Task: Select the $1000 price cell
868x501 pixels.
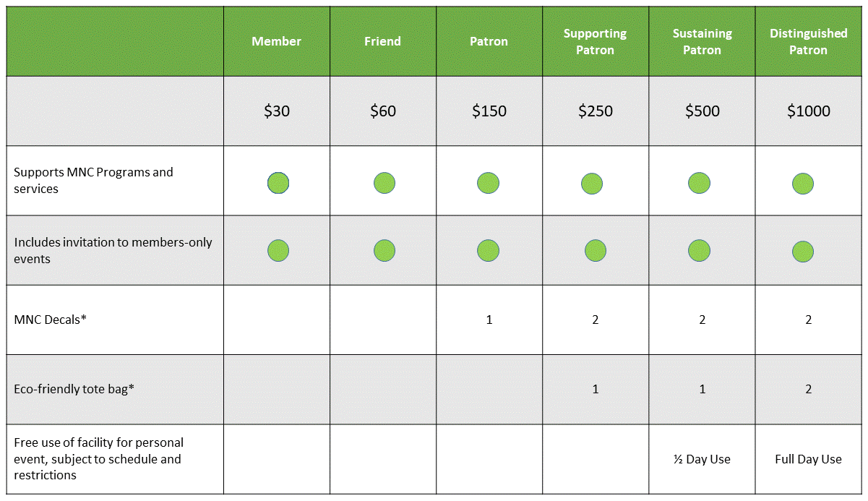Action: pyautogui.click(x=808, y=111)
